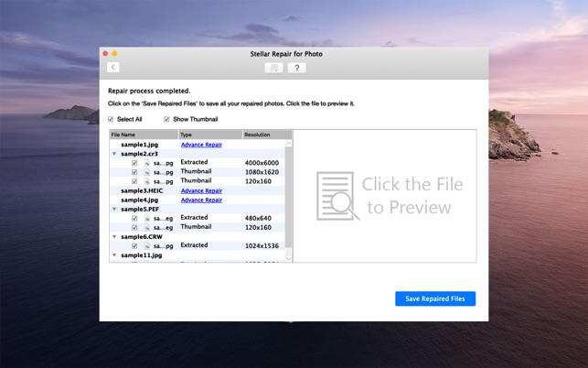Viewport: 588px width, 368px height.
Task: Click the file list vertical scrollbar thumb
Action: tap(288, 197)
